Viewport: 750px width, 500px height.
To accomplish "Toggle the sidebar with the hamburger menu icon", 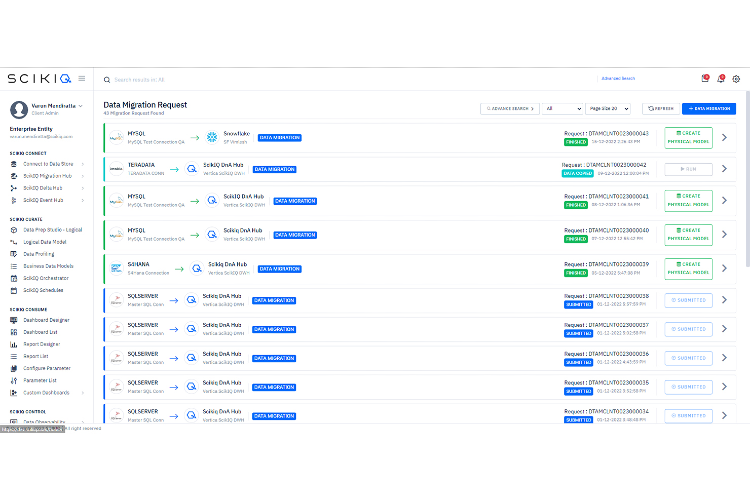I will [82, 78].
